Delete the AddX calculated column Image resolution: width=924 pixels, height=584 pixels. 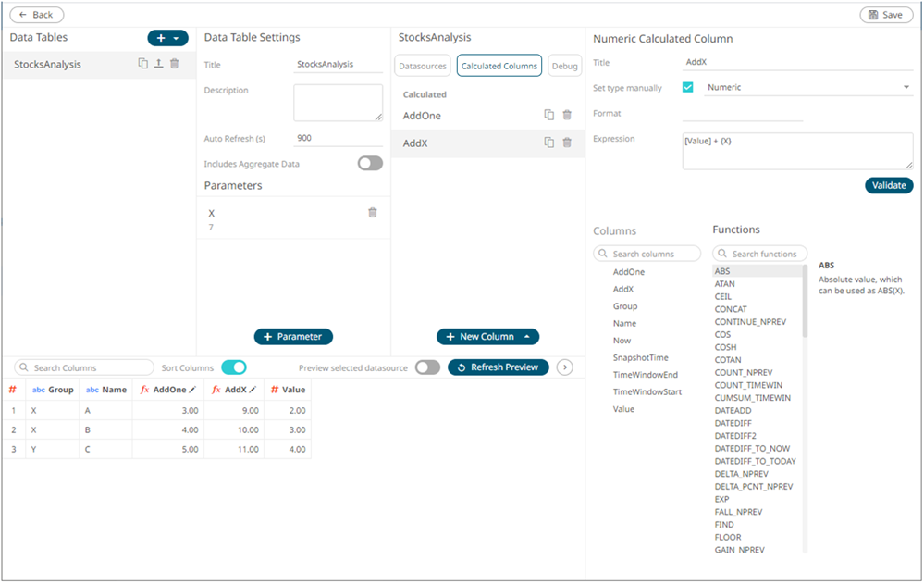click(x=568, y=141)
